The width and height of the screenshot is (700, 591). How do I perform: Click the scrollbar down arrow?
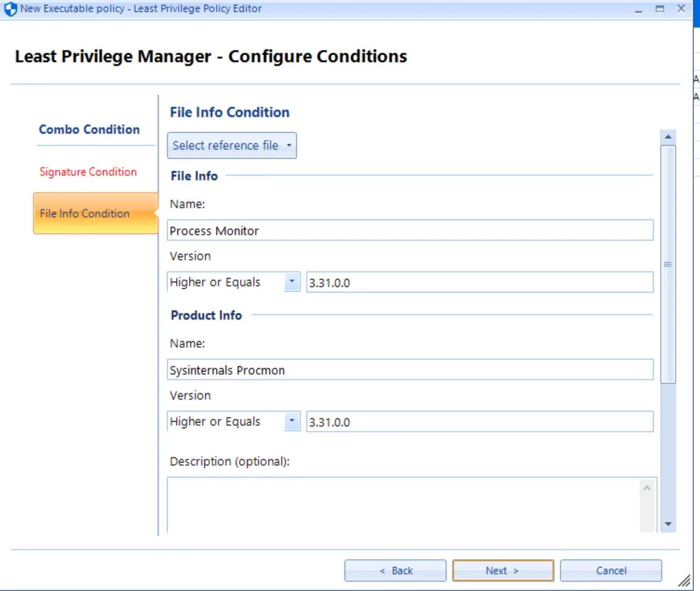coord(668,524)
